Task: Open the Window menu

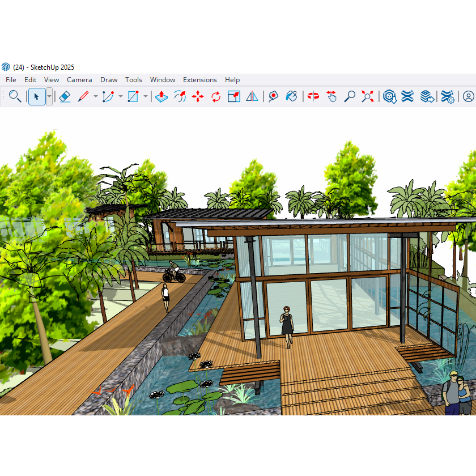Action: click(163, 80)
